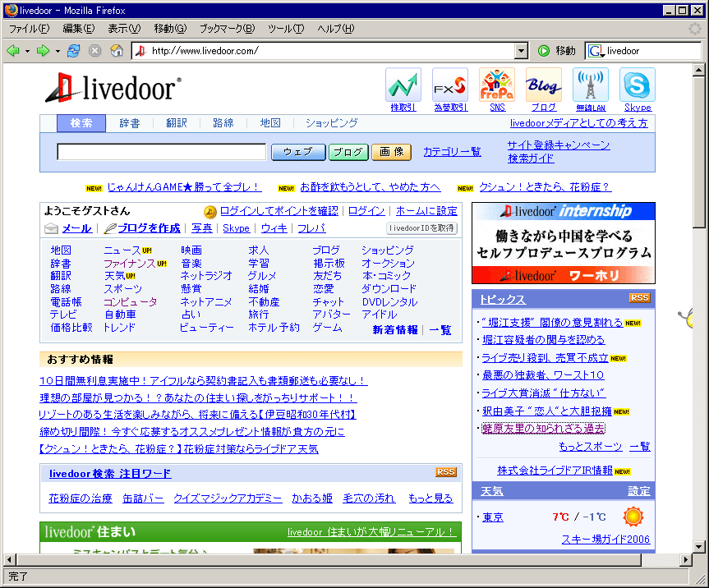This screenshot has width=709, height=588.
Task: Open the 移動 menu in the menu bar
Action: [170, 29]
